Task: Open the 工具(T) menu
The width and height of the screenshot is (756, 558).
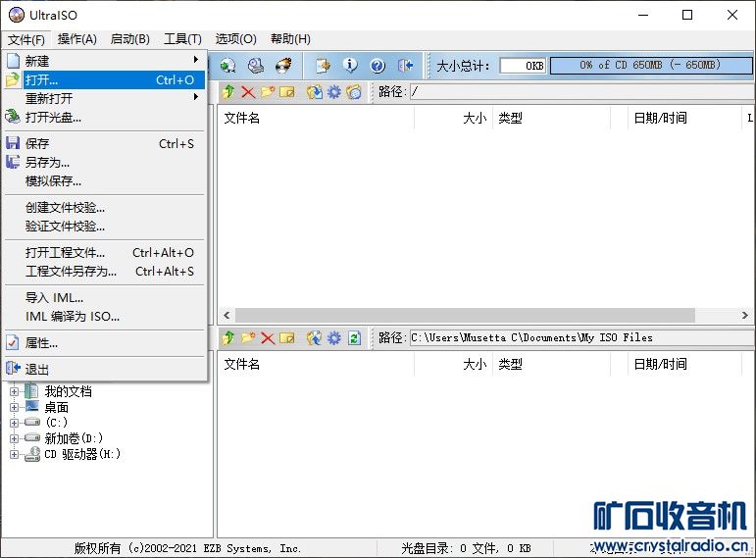Action: [182, 39]
